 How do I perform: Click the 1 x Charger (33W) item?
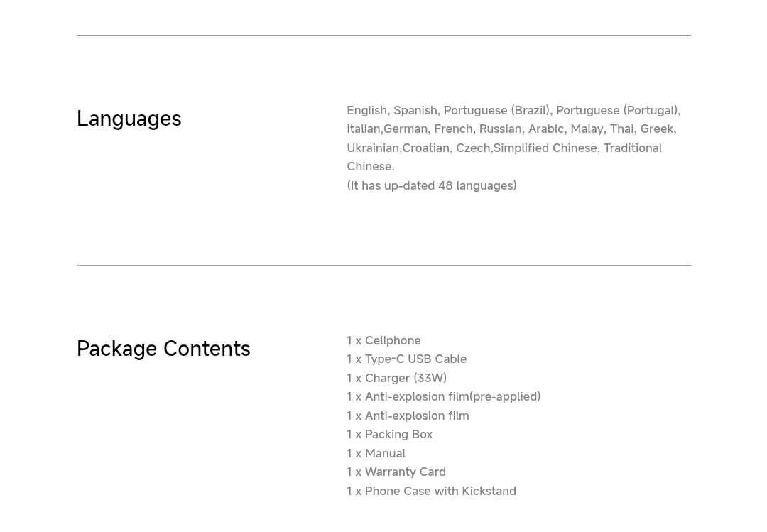pos(397,379)
